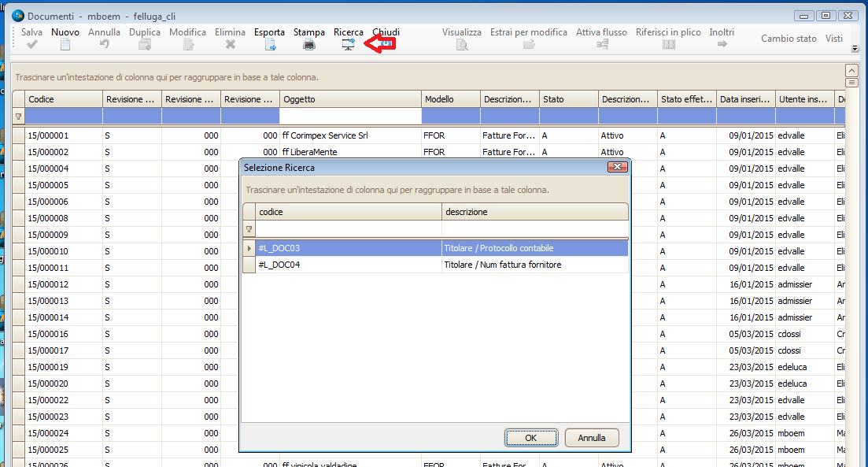Click the Salva checkmark icon
This screenshot has height=467, width=868.
point(32,45)
